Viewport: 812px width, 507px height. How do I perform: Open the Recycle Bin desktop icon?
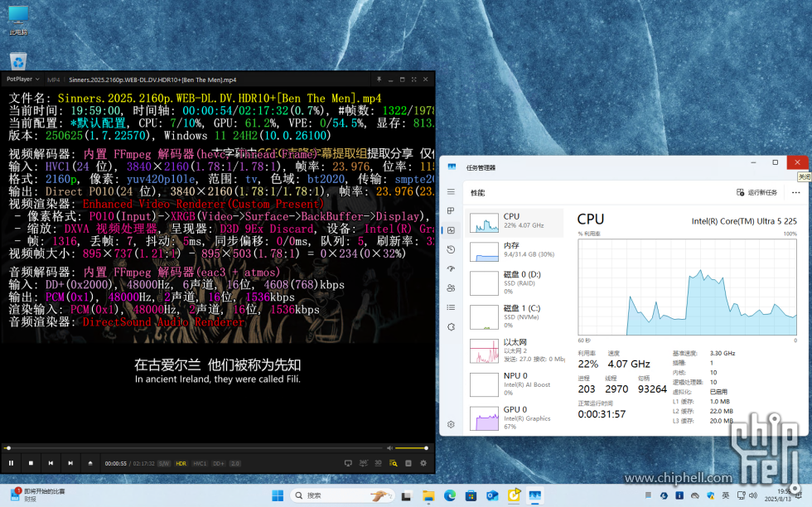pos(18,61)
